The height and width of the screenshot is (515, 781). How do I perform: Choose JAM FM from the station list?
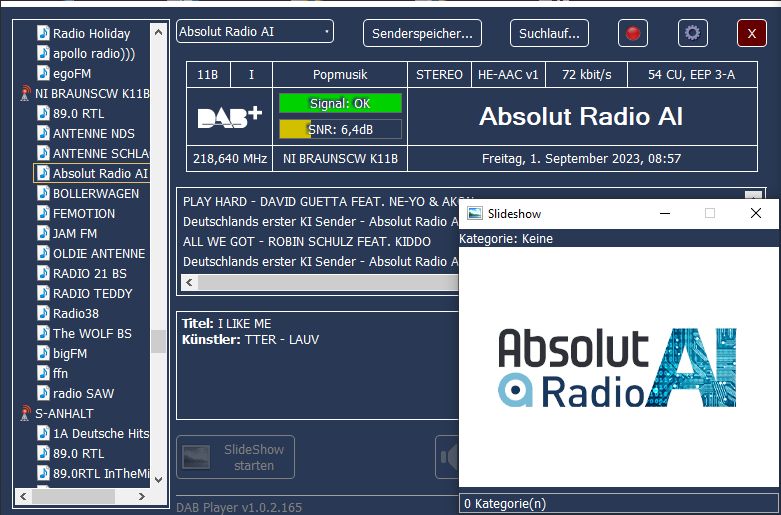pos(74,233)
